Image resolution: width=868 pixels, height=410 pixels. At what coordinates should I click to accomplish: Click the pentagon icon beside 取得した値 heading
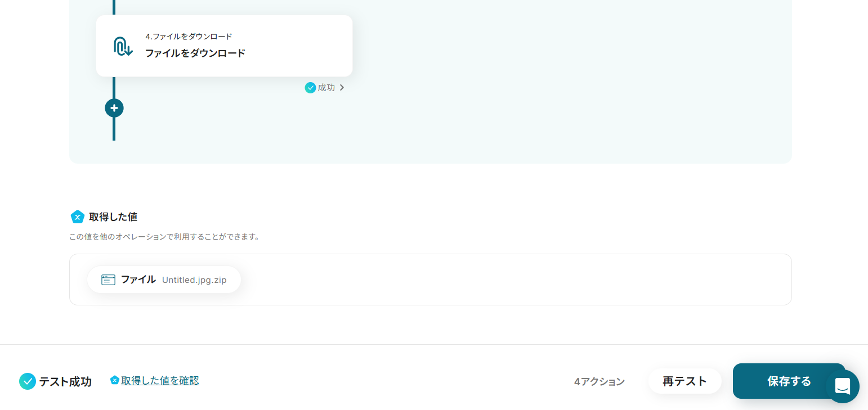[78, 217]
